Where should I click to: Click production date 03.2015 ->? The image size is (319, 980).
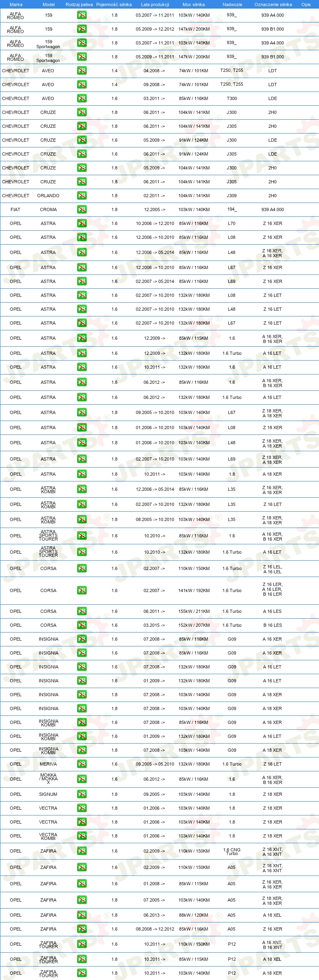tap(155, 625)
